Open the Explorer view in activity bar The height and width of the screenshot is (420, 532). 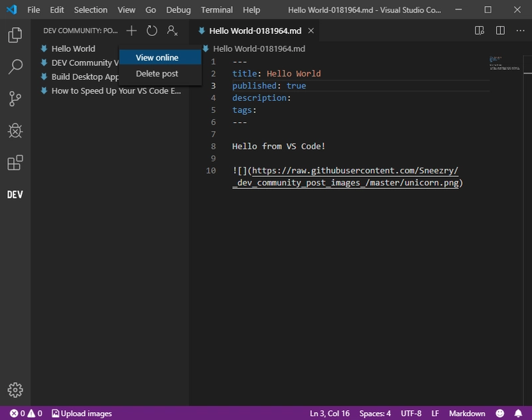coord(15,35)
